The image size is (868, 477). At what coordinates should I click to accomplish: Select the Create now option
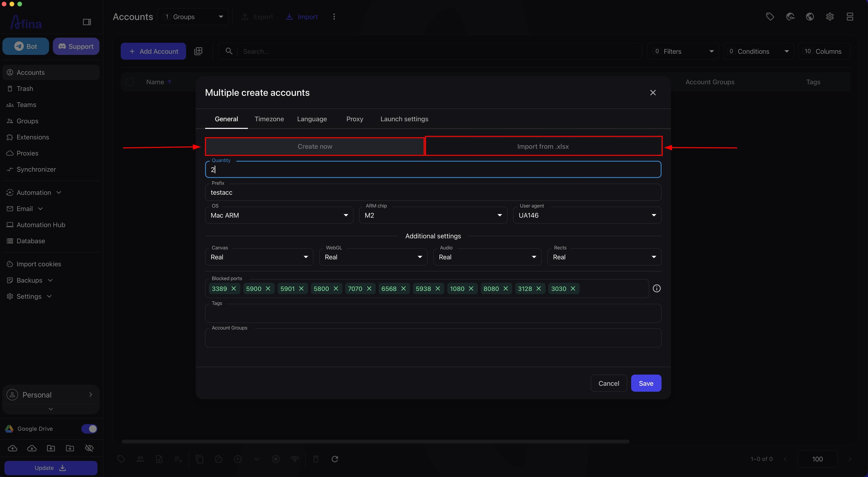pos(315,146)
